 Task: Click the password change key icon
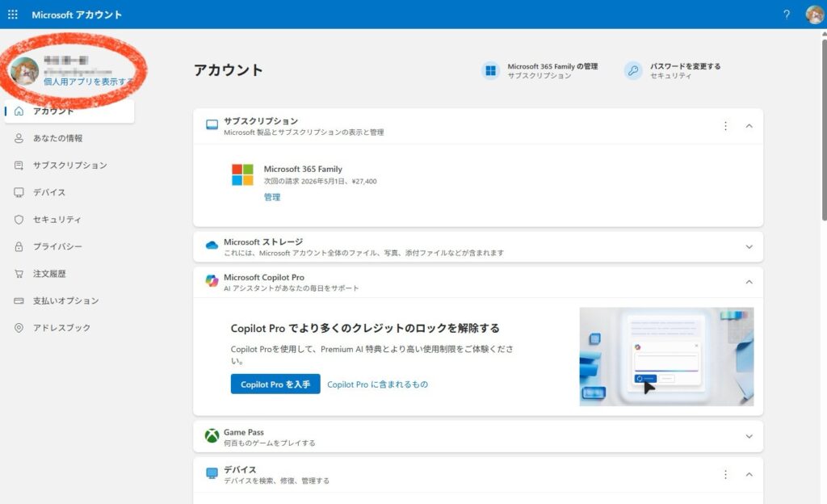click(x=633, y=70)
